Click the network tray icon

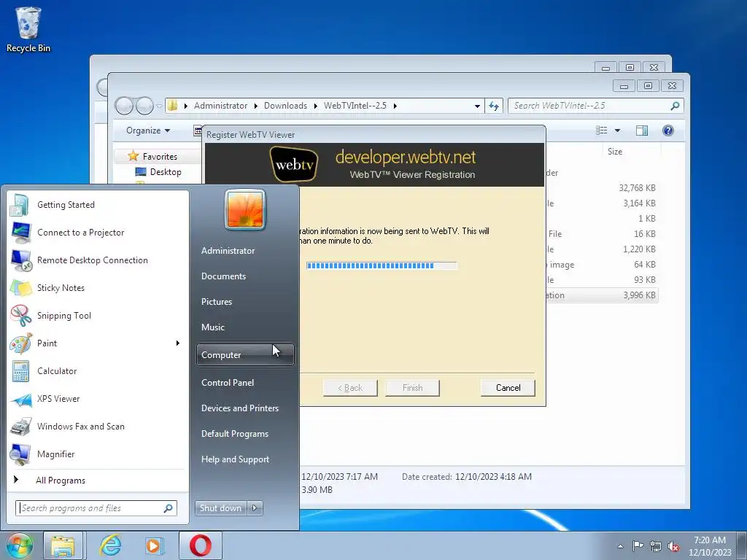coord(656,546)
